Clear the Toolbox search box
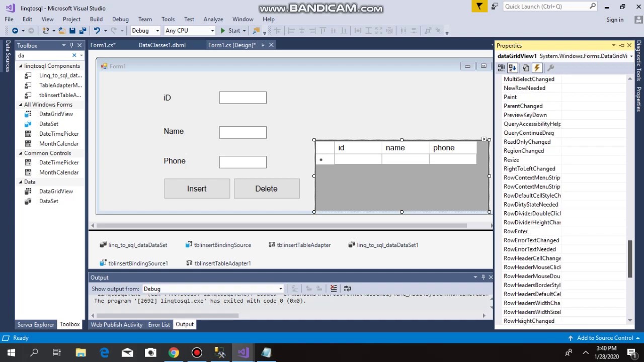The image size is (644, 362). click(74, 55)
